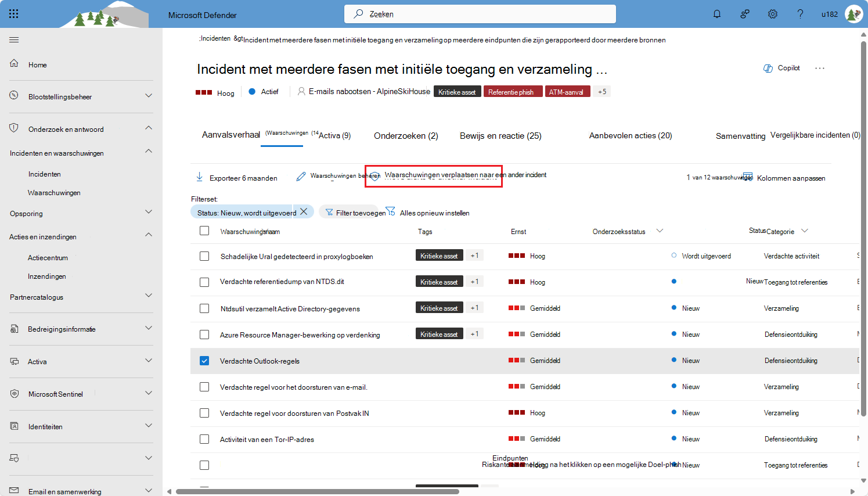Open the Categorie column dropdown arrow
The width and height of the screenshot is (868, 496).
tap(805, 231)
